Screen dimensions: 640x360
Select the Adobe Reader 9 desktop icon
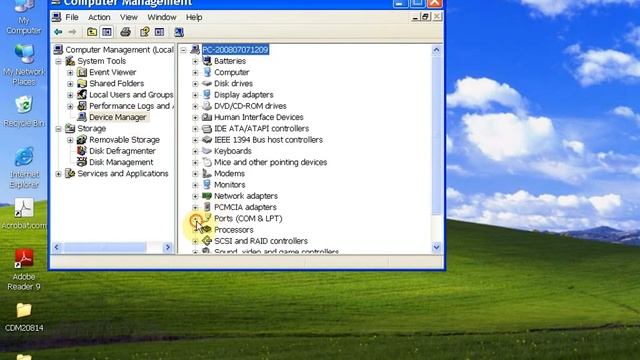tap(24, 258)
